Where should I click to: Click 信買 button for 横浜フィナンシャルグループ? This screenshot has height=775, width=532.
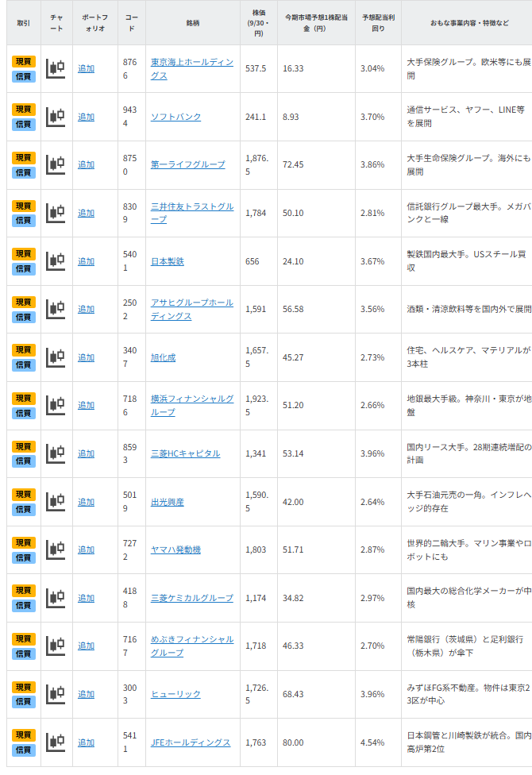(24, 413)
